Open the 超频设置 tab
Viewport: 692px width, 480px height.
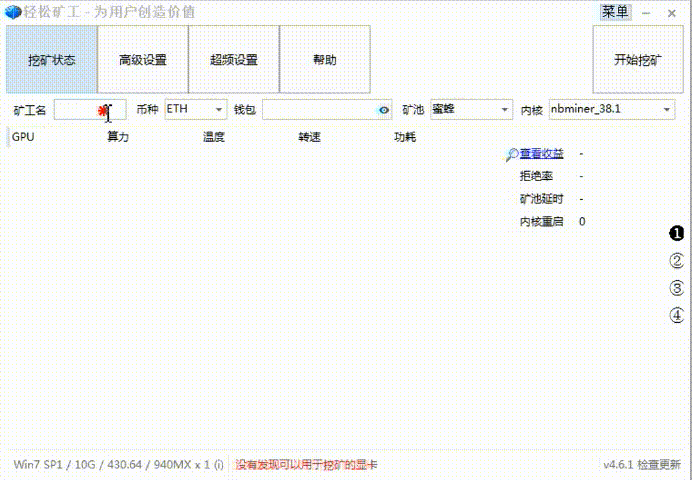[x=233, y=59]
